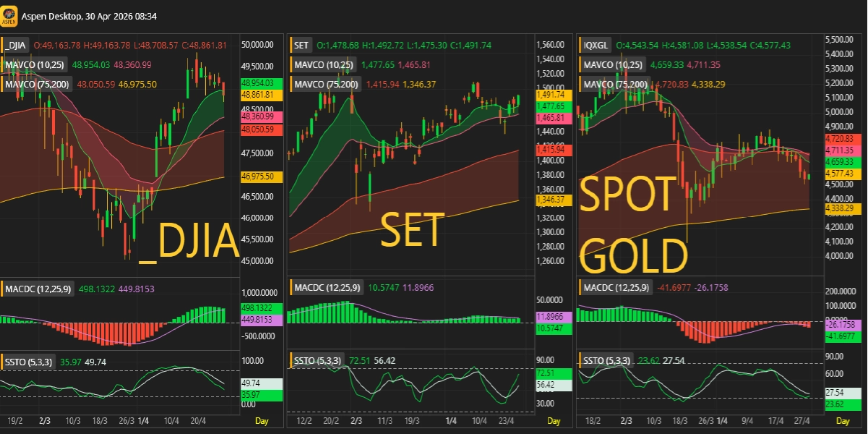The height and width of the screenshot is (434, 868).
Task: Open the Day timeframe selector in SET chart
Action: [x=553, y=421]
